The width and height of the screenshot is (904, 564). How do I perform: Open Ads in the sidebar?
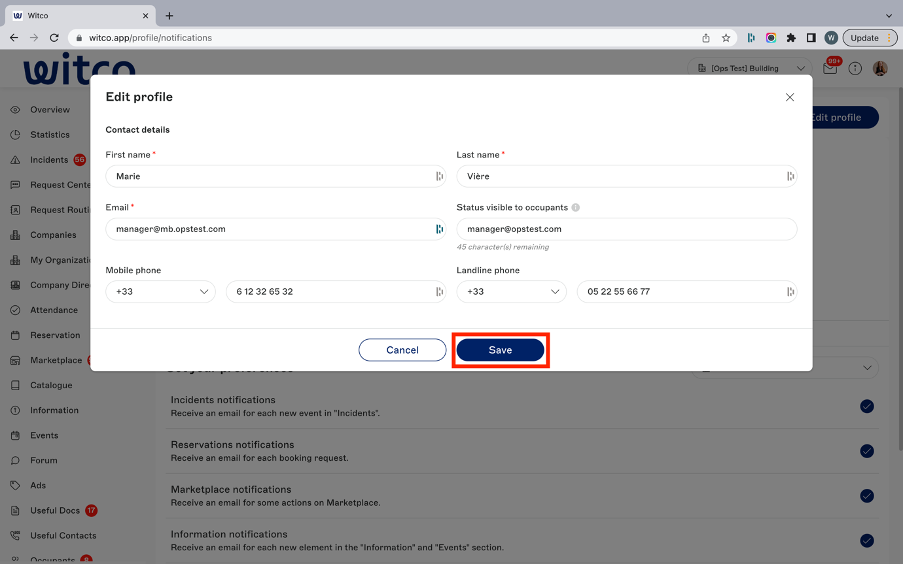(x=37, y=486)
